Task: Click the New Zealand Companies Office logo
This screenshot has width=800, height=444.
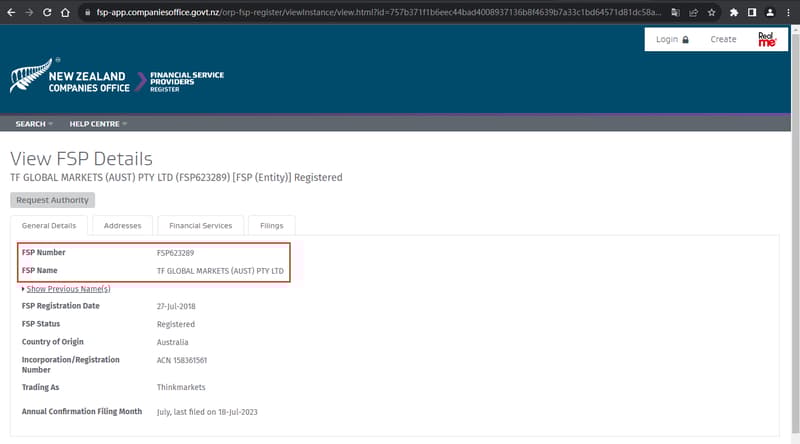Action: [x=70, y=78]
